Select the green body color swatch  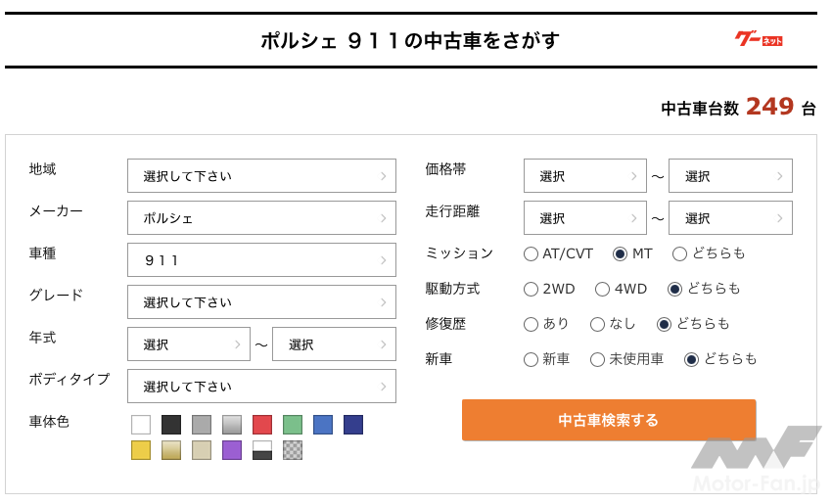tap(293, 425)
